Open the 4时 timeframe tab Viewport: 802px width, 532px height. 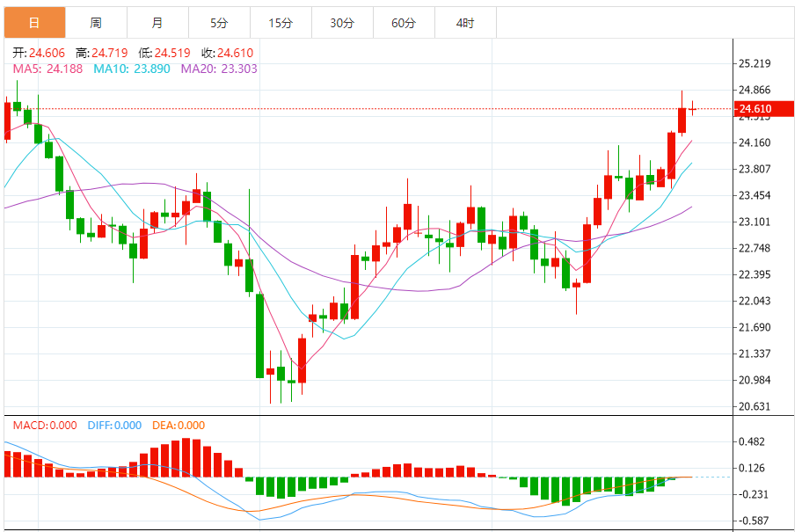coord(465,23)
